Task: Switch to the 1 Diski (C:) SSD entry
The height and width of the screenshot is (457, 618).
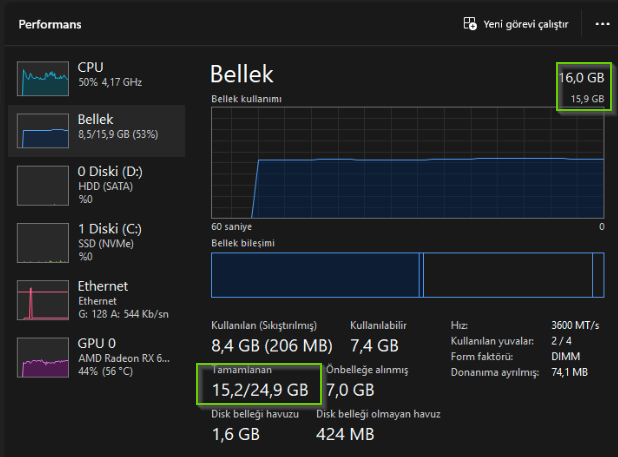Action: 97,243
